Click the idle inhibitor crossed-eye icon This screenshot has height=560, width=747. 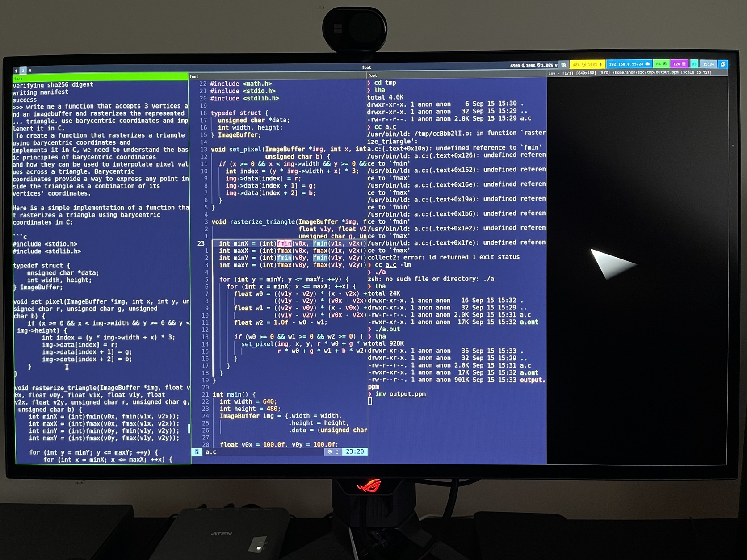564,65
